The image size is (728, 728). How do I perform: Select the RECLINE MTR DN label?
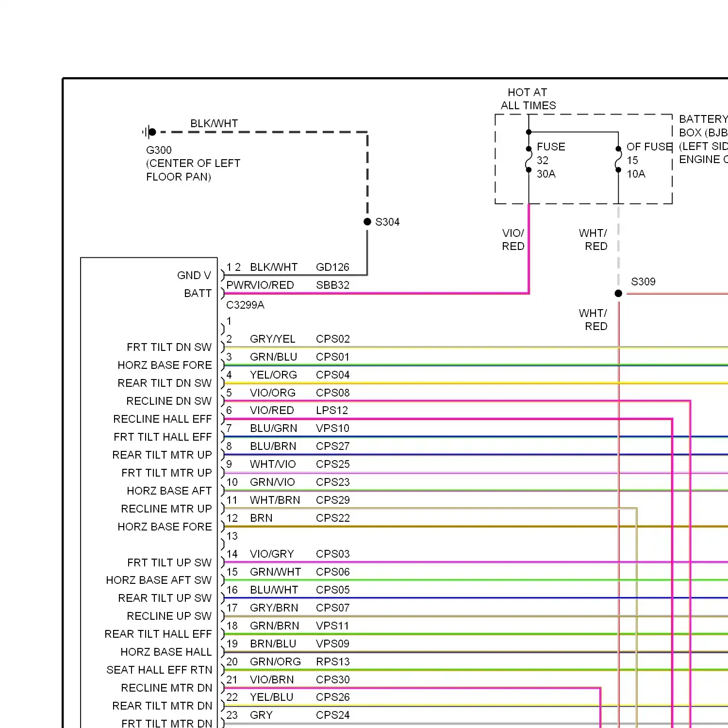(x=166, y=688)
